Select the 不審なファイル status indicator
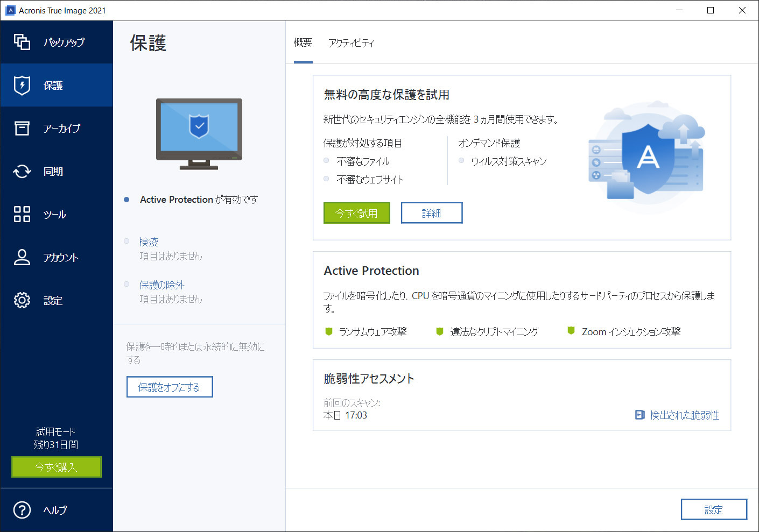 click(326, 160)
